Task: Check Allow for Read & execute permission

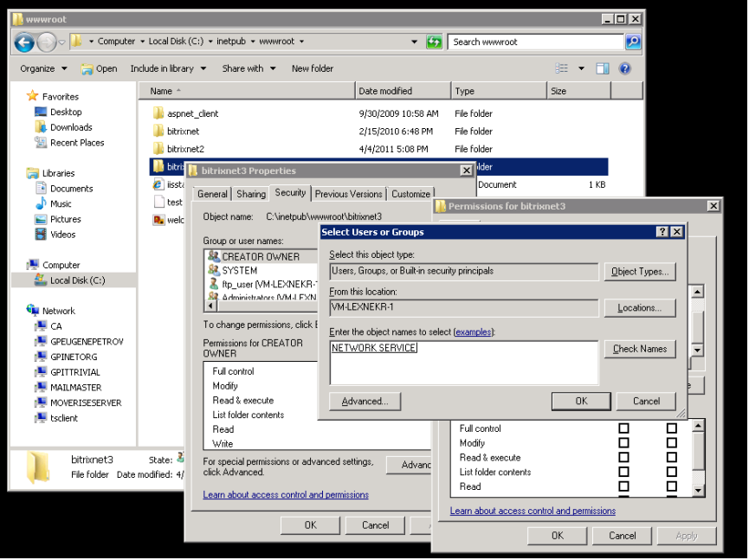Action: point(623,457)
